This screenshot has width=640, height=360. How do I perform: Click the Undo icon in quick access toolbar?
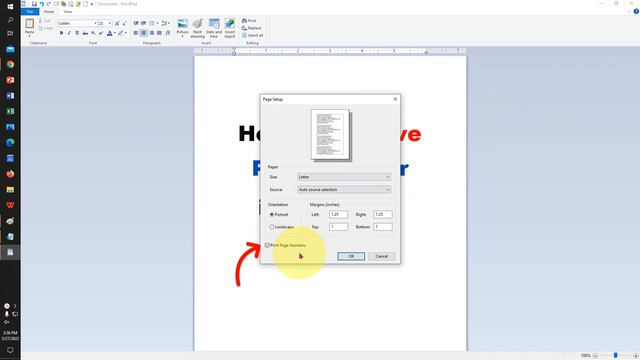pos(42,4)
